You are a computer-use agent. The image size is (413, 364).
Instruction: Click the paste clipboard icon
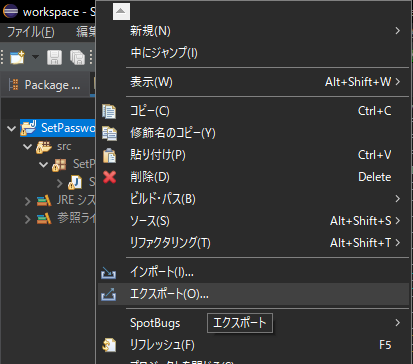click(109, 155)
